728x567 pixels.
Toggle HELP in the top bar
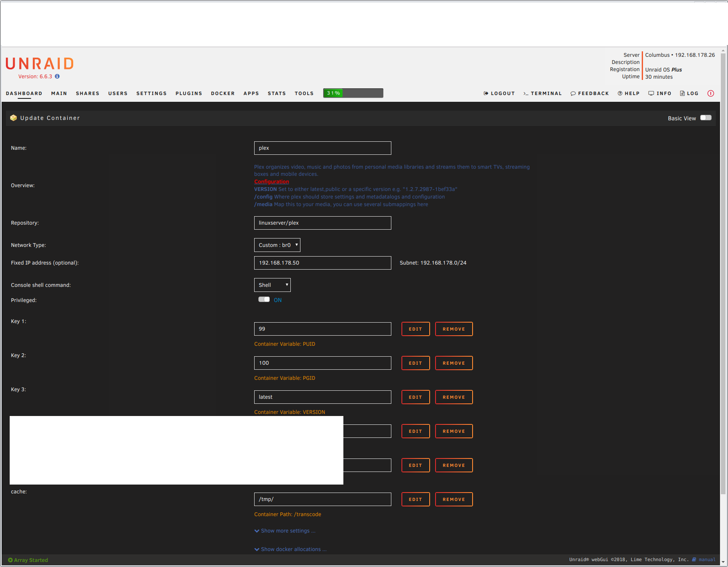(x=629, y=93)
